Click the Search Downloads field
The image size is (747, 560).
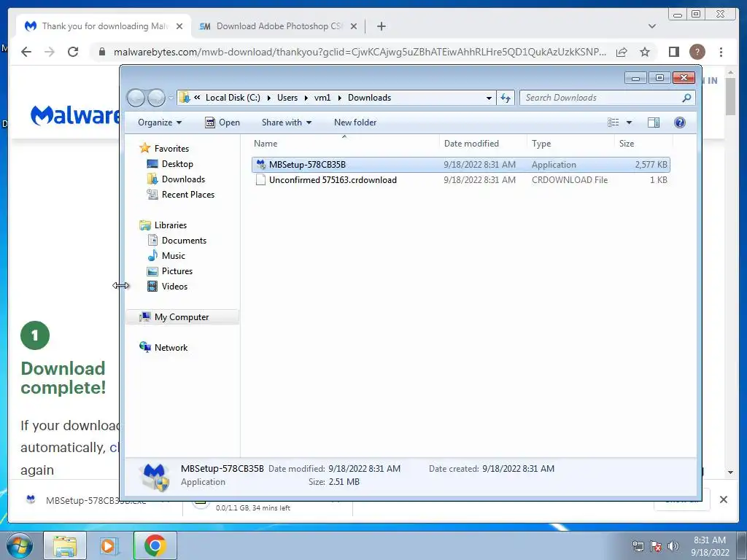tap(608, 98)
